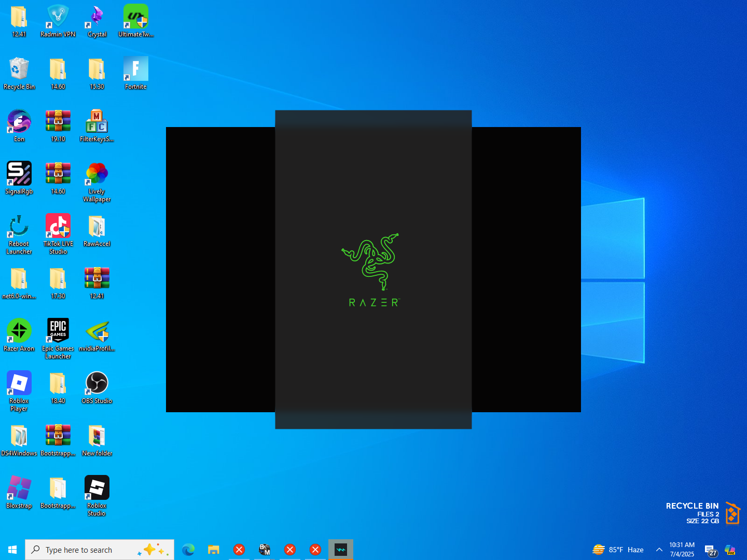Expand the hidden system tray icons chevron
The width and height of the screenshot is (747, 560).
[x=659, y=550]
